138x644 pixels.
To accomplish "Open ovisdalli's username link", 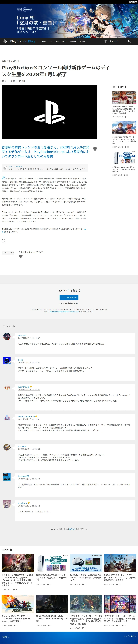I will pos(22,336).
